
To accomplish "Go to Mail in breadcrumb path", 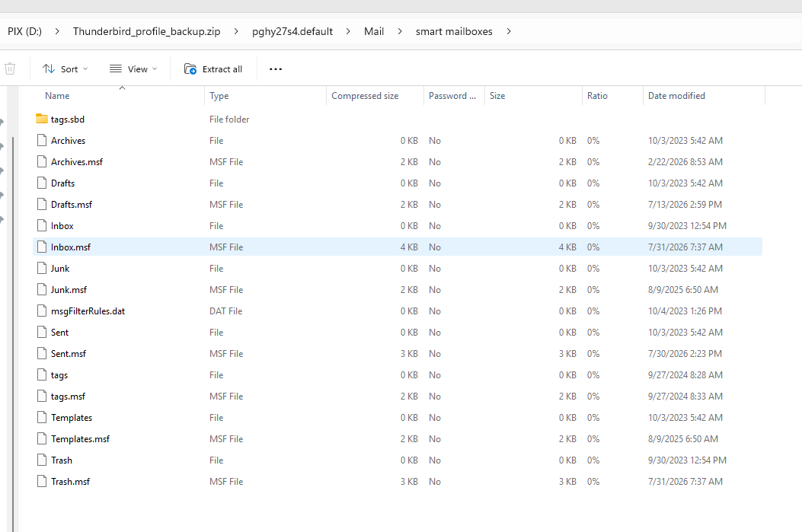I will (374, 31).
